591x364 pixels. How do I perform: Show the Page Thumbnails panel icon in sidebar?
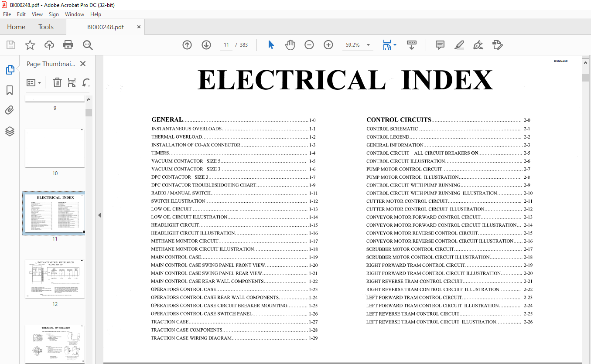pos(10,70)
